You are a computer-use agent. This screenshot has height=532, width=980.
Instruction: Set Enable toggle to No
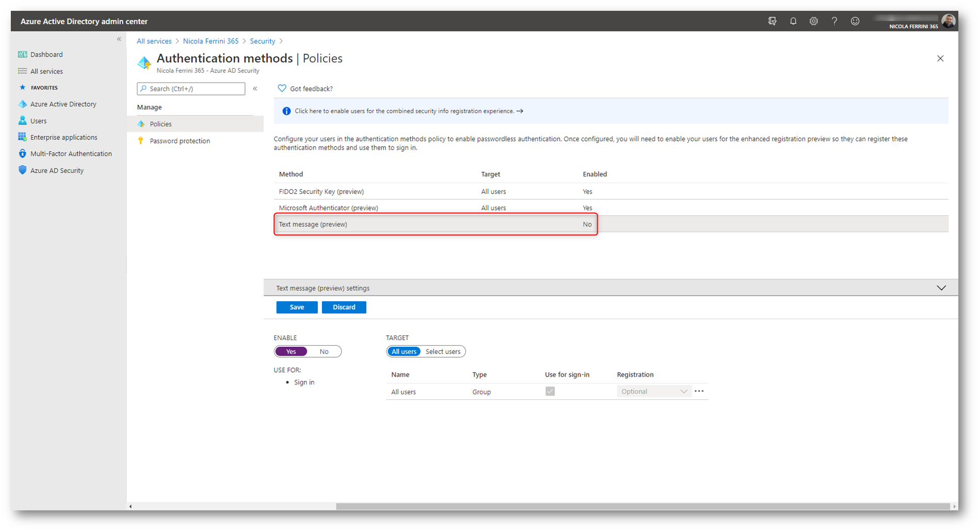coord(324,351)
